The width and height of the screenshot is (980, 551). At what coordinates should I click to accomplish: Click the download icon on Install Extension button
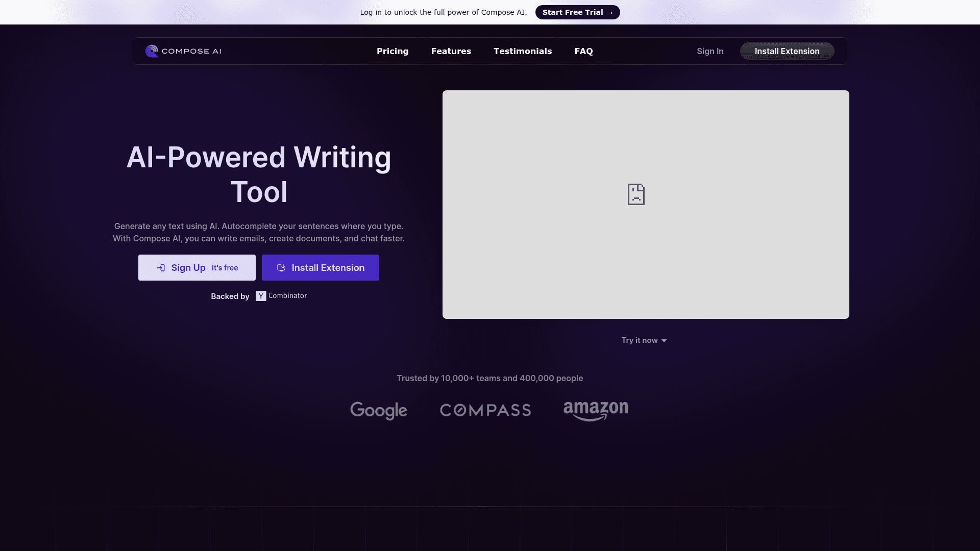pyautogui.click(x=281, y=267)
